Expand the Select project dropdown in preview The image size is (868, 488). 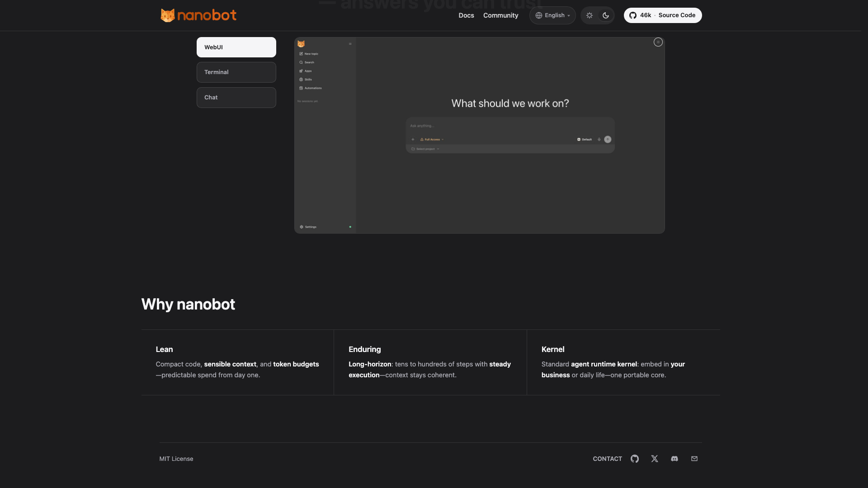pyautogui.click(x=425, y=149)
